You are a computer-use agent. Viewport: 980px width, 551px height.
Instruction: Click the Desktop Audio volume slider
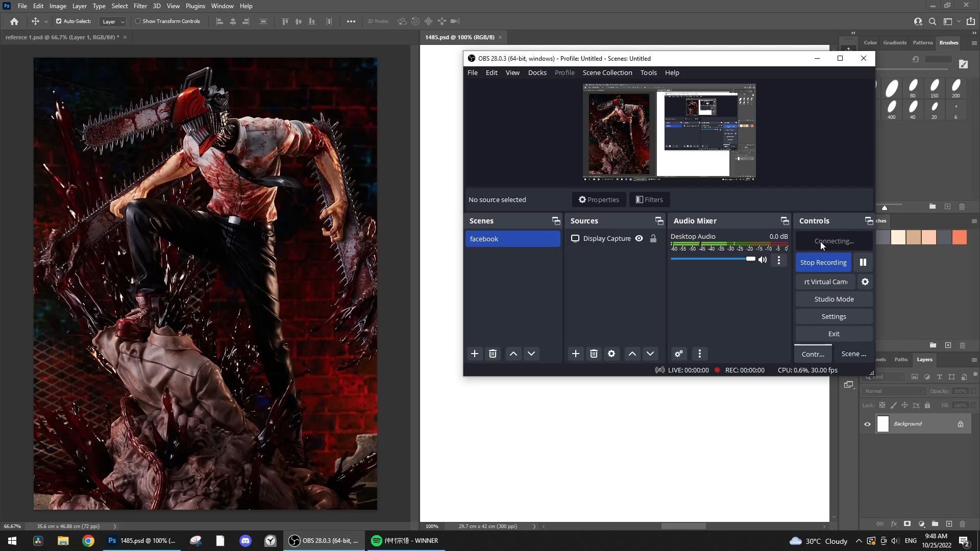click(x=713, y=259)
